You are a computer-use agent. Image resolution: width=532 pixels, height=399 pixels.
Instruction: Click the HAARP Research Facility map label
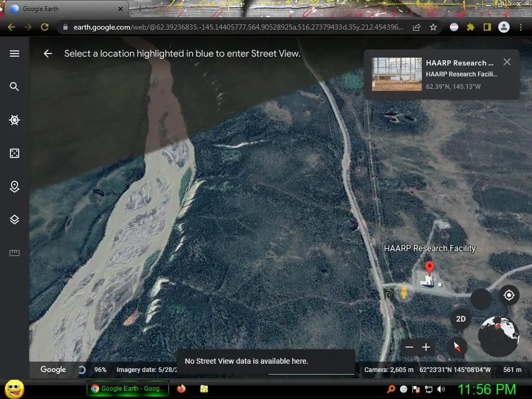(430, 248)
